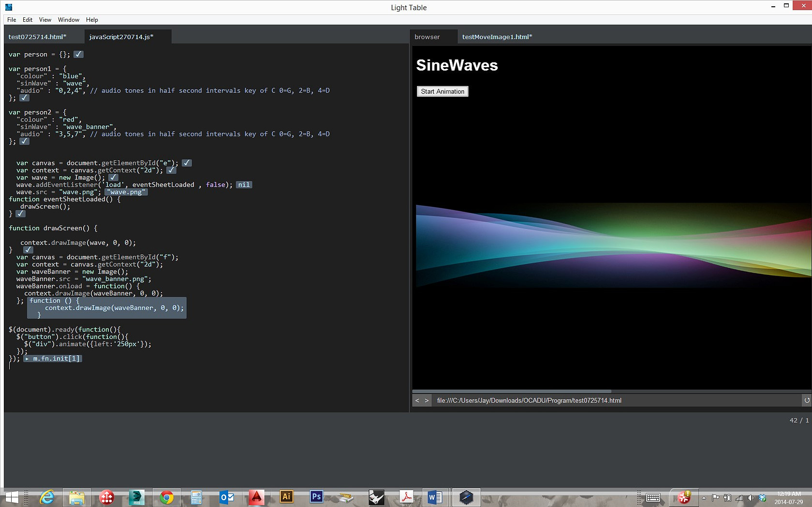
Task: Open the Windows Start button
Action: click(x=12, y=497)
